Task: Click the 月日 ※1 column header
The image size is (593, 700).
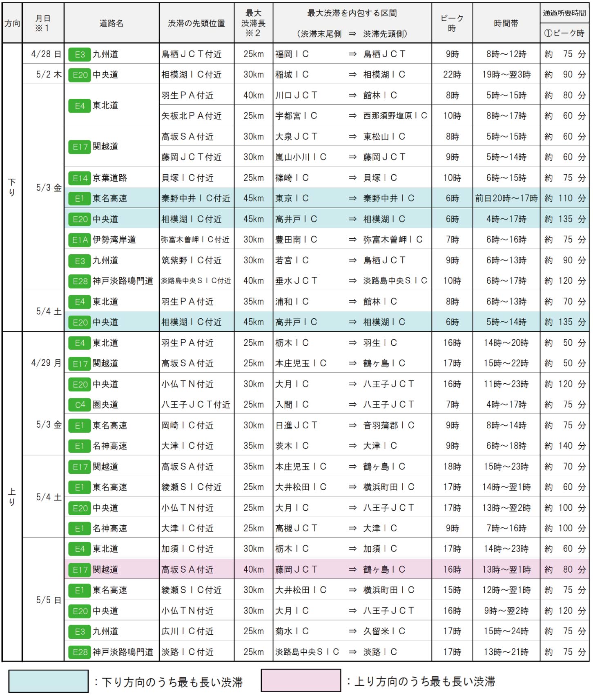Action: [x=43, y=23]
